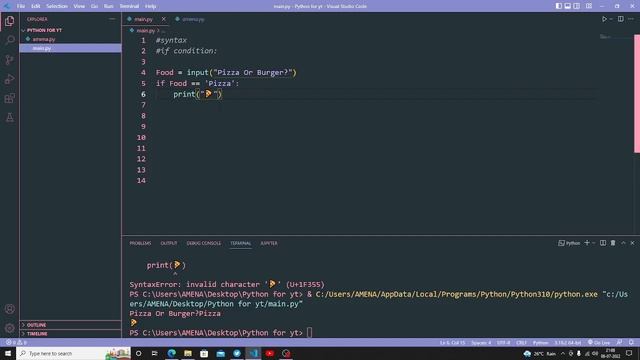Image resolution: width=640 pixels, height=360 pixels.
Task: Open Run and Debug view
Action: (x=9, y=79)
